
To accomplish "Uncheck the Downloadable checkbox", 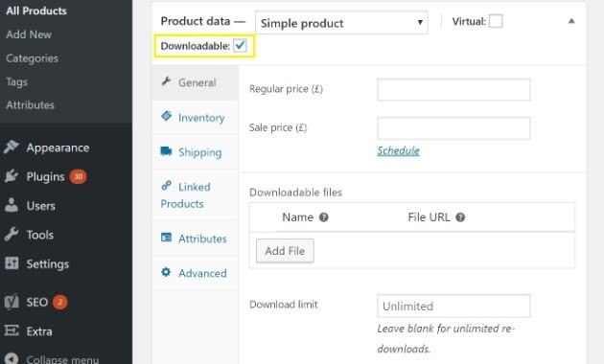I will [240, 46].
